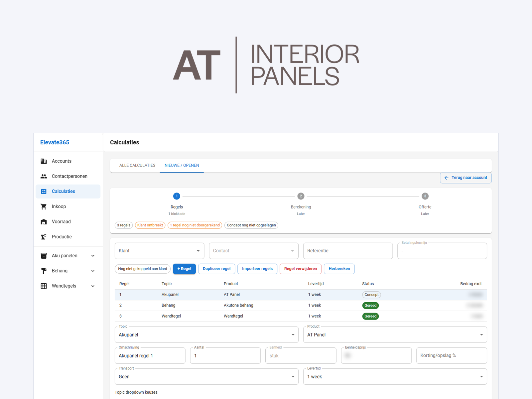Go to Inkoop in the sidebar
Image resolution: width=532 pixels, height=399 pixels.
point(68,206)
